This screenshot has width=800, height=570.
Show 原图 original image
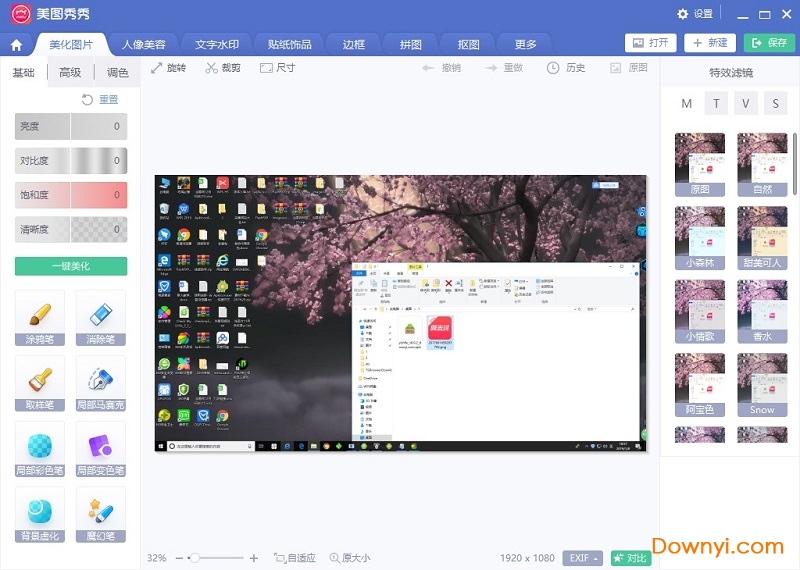coord(629,68)
